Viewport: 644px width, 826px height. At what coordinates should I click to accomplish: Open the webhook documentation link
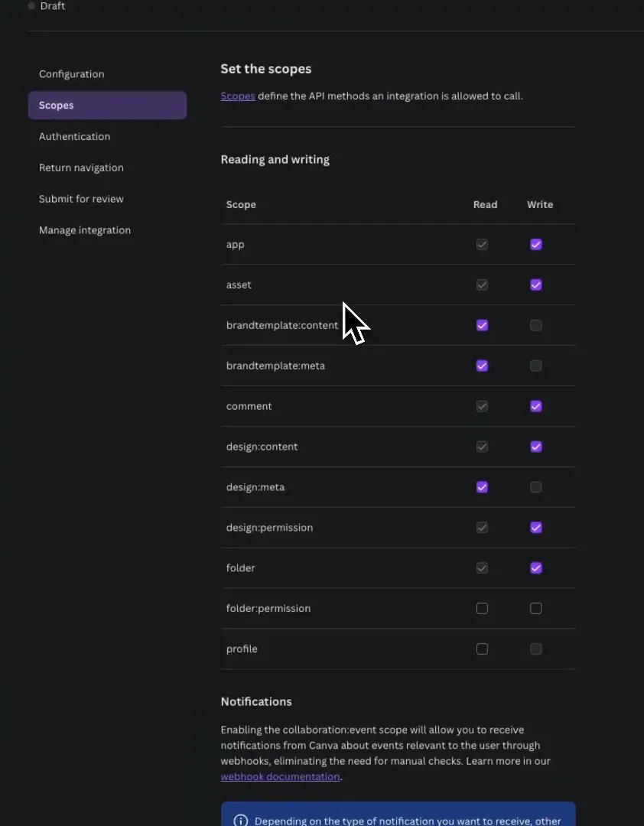pos(281,776)
